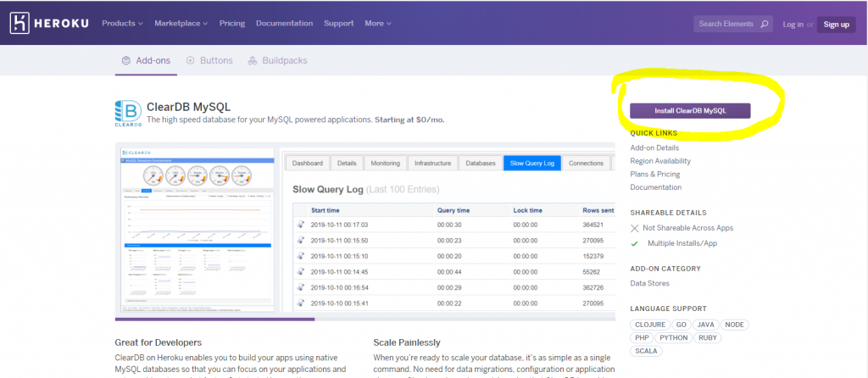The width and height of the screenshot is (868, 378).
Task: Open Region Availability quick link
Action: [660, 161]
